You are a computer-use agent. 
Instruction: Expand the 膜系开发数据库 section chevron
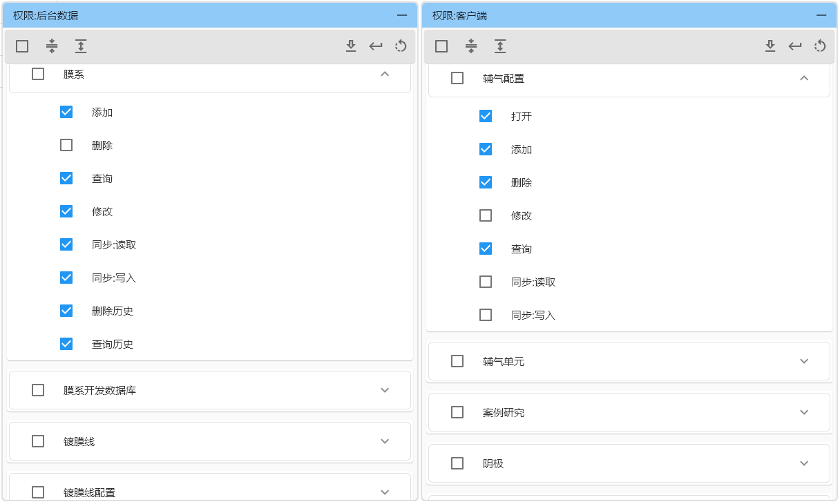tap(385, 390)
